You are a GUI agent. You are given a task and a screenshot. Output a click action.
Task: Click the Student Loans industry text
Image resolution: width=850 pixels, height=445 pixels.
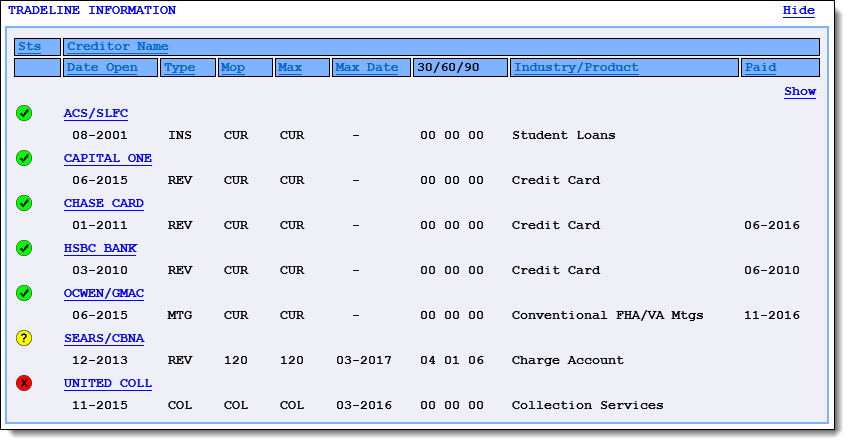(x=564, y=135)
